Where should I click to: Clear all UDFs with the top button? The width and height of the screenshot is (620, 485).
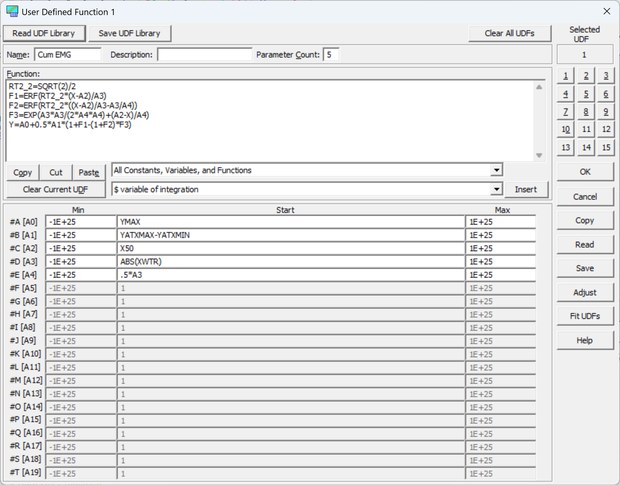[509, 33]
